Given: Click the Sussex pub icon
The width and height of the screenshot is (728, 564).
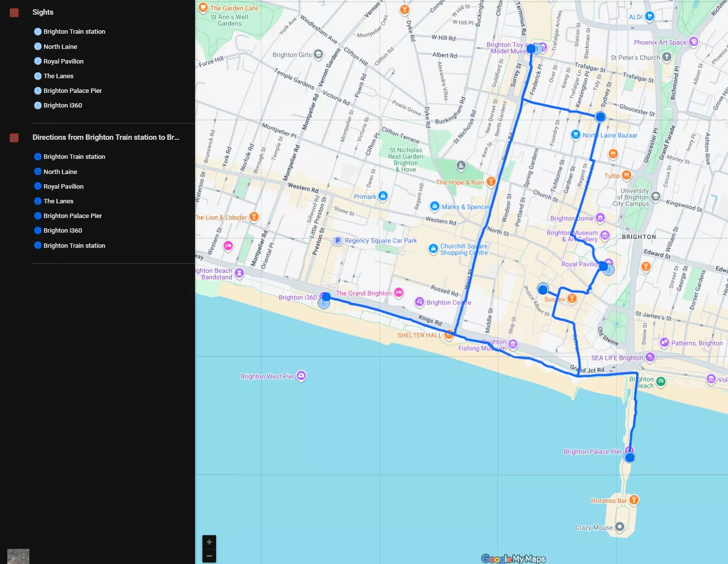Looking at the screenshot, I should [572, 298].
